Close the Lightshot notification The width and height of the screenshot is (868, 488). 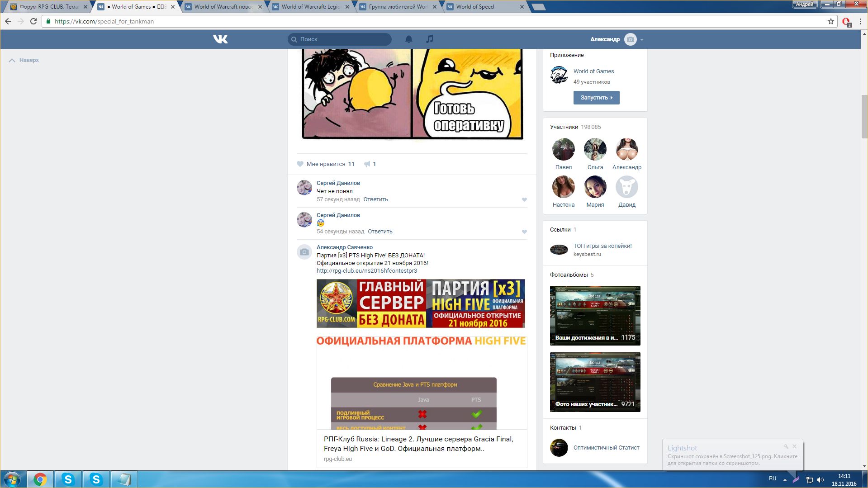[x=795, y=446]
